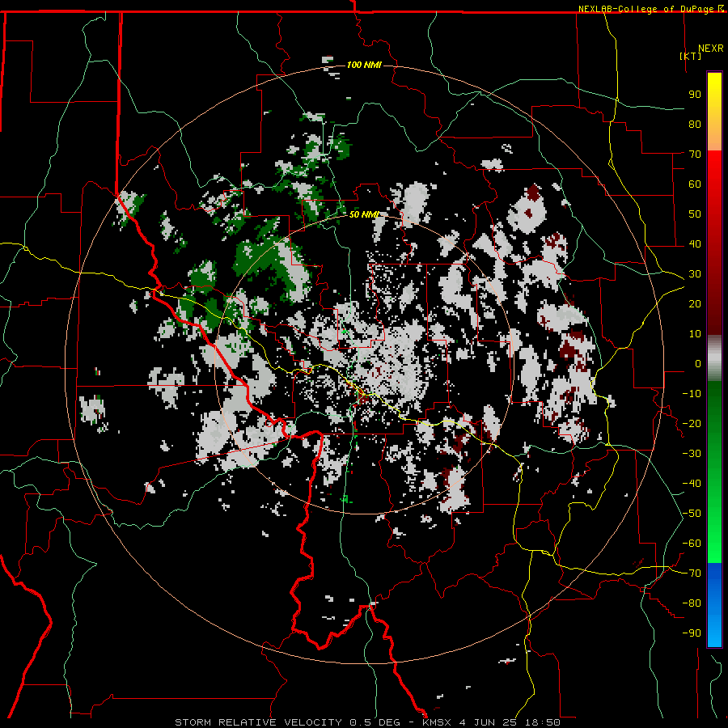Click the -10 scale value

point(692,394)
